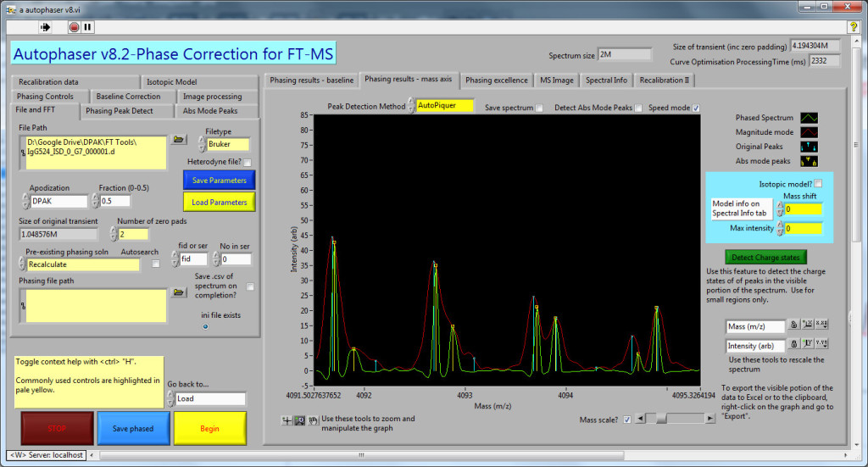The width and height of the screenshot is (868, 467).
Task: Open Mass axis number format menu
Action: pyautogui.click(x=821, y=325)
